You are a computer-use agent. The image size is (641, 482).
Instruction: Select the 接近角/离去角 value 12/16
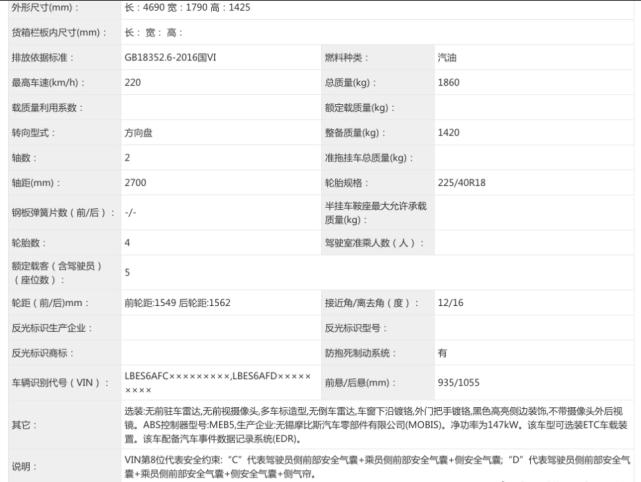pyautogui.click(x=449, y=303)
